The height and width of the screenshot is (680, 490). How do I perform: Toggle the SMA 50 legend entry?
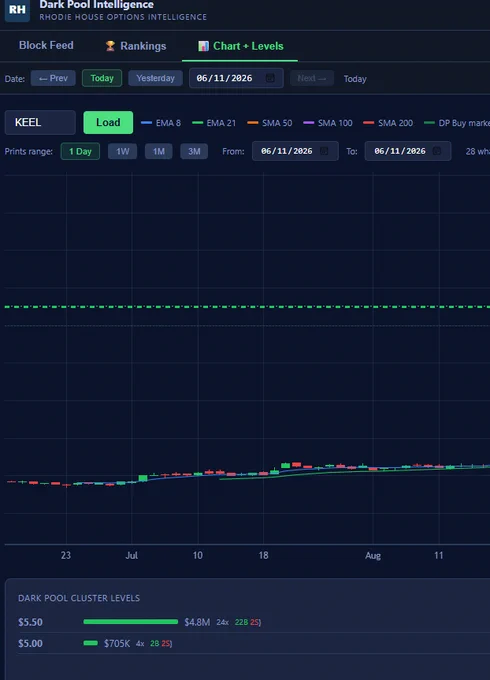270,123
